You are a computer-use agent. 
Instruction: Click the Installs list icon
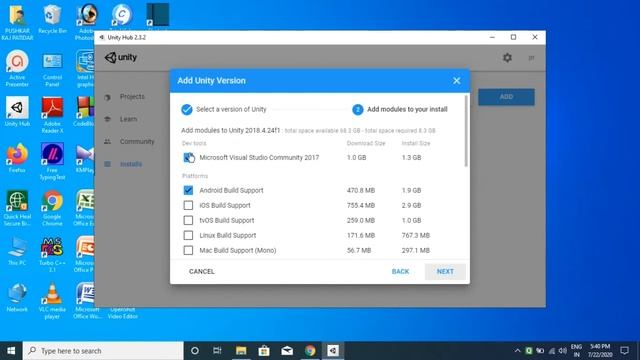point(107,164)
